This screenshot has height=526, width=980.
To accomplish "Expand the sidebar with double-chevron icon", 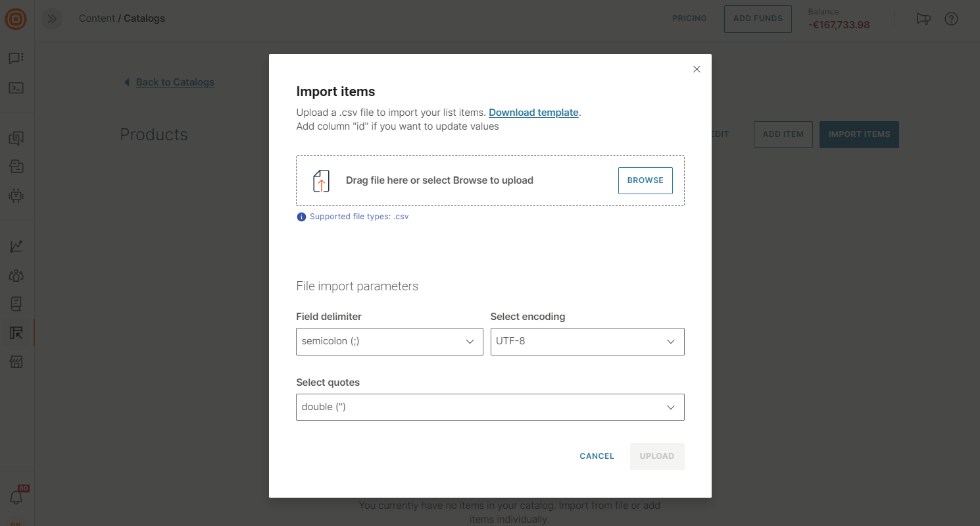I will point(52,19).
